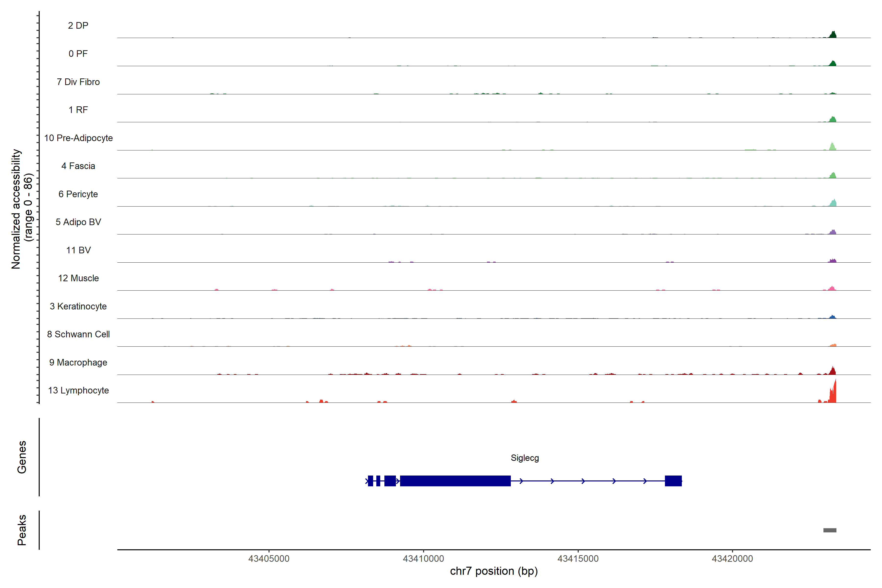
Task: Click the gray peak bar in Peaks track
Action: click(x=830, y=530)
